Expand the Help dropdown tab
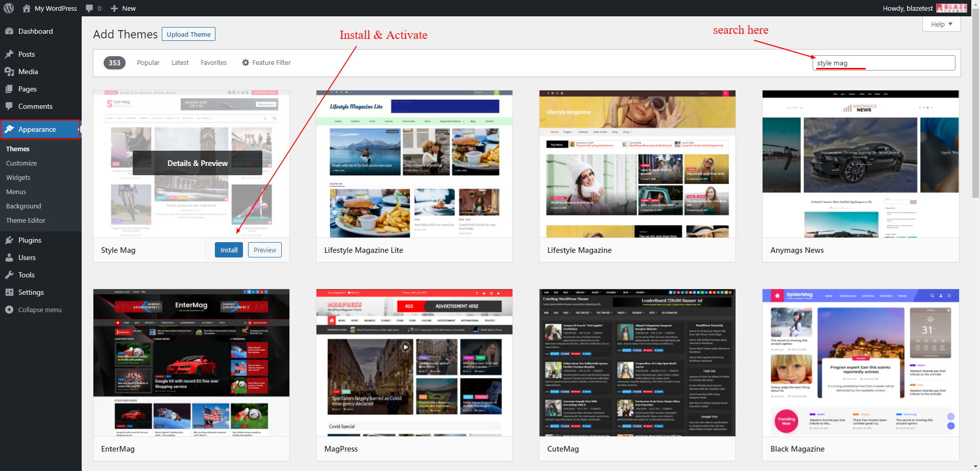The height and width of the screenshot is (471, 980). (x=941, y=24)
